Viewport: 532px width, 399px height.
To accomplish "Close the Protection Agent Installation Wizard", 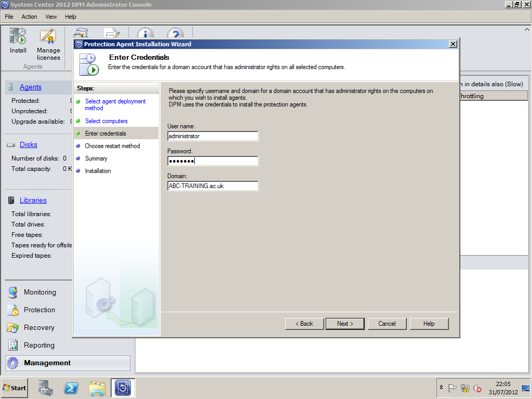I will (453, 44).
